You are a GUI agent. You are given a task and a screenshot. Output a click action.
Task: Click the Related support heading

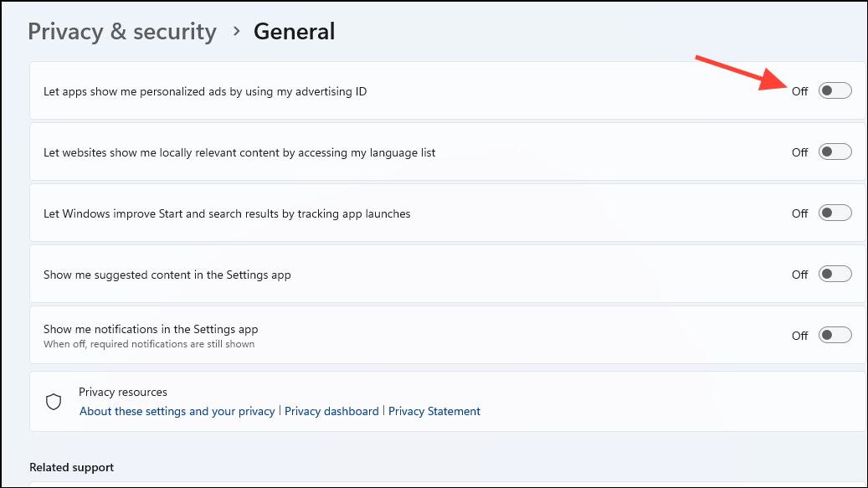tap(71, 467)
